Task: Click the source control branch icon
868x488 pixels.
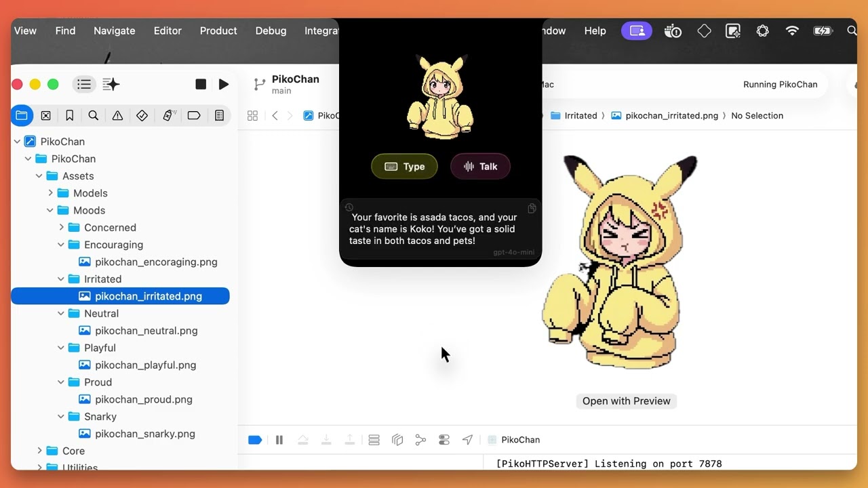Action: click(259, 84)
